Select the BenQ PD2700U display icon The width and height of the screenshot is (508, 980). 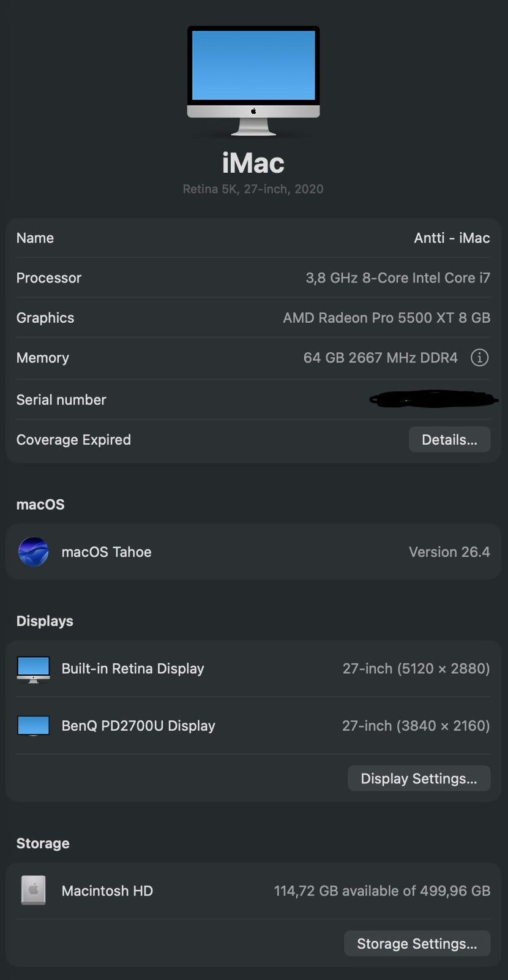(x=34, y=726)
